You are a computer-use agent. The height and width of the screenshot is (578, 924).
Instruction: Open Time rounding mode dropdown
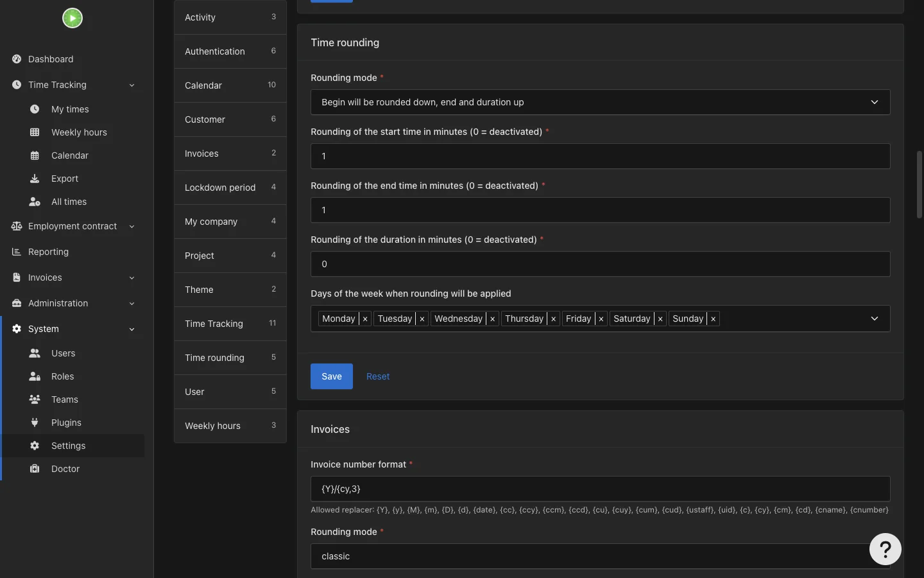tap(600, 102)
